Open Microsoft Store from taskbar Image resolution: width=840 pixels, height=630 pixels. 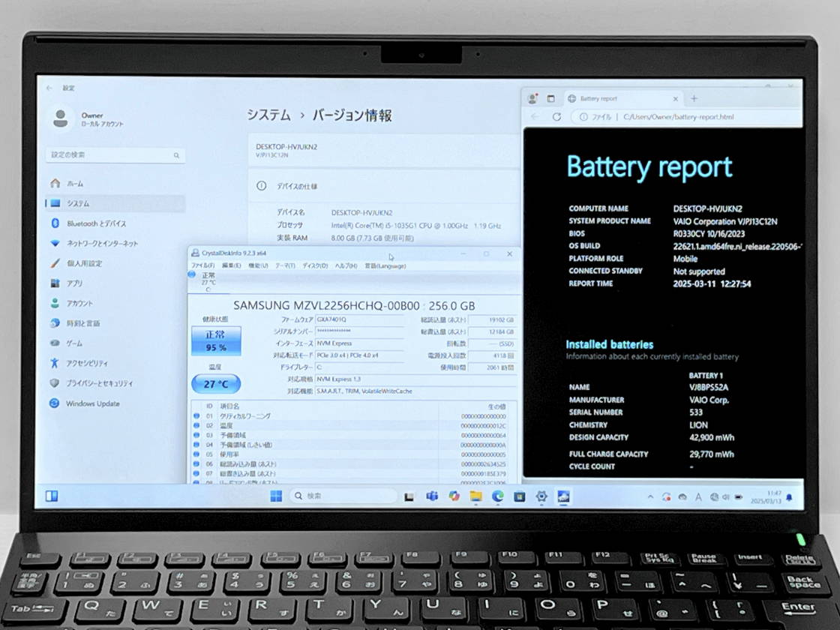point(520,496)
